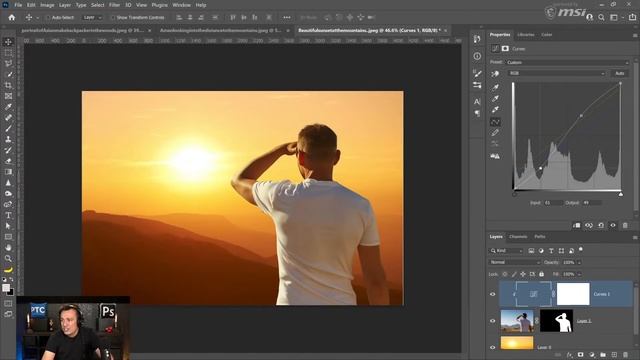
Task: Open the search magnifier at top right
Action: click(601, 18)
